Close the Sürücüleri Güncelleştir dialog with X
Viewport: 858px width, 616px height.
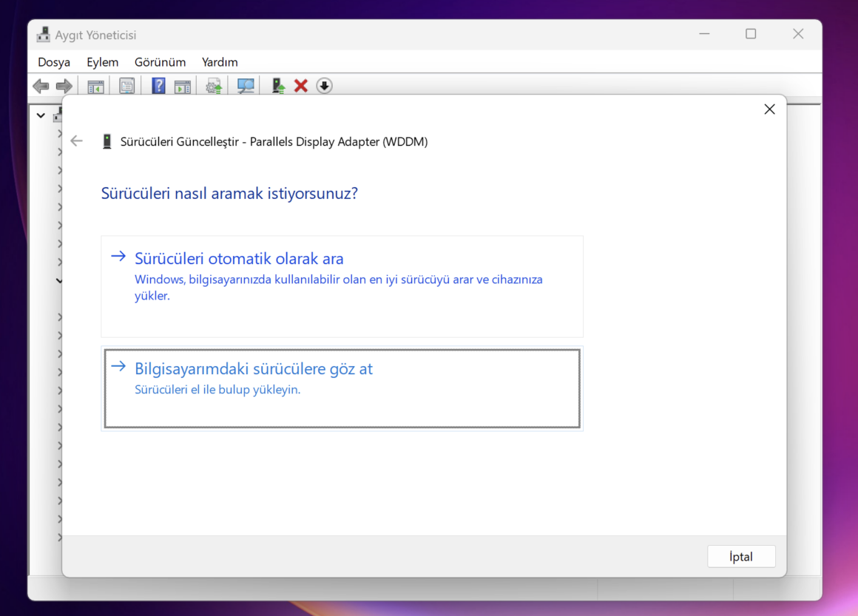tap(769, 109)
